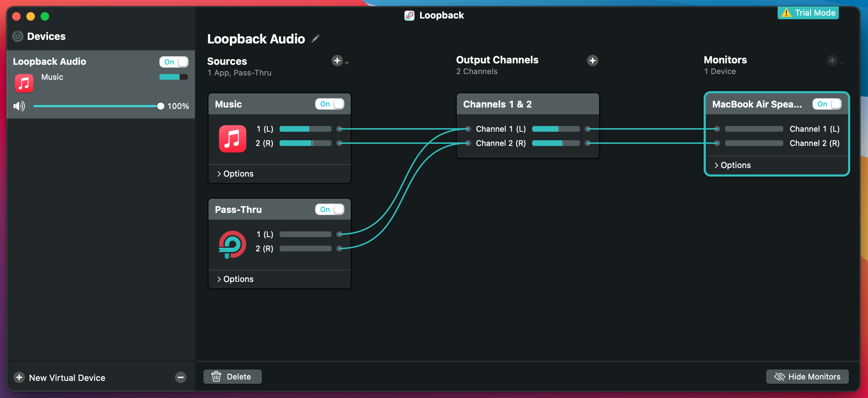The width and height of the screenshot is (868, 398).
Task: Click the device volume slider knob
Action: [x=160, y=106]
